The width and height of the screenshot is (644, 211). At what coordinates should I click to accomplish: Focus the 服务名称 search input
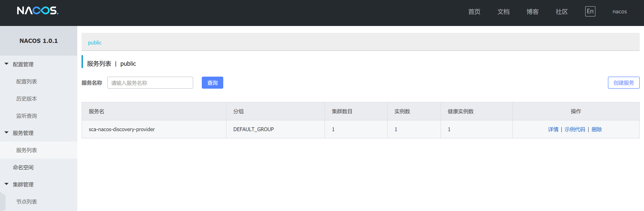150,83
